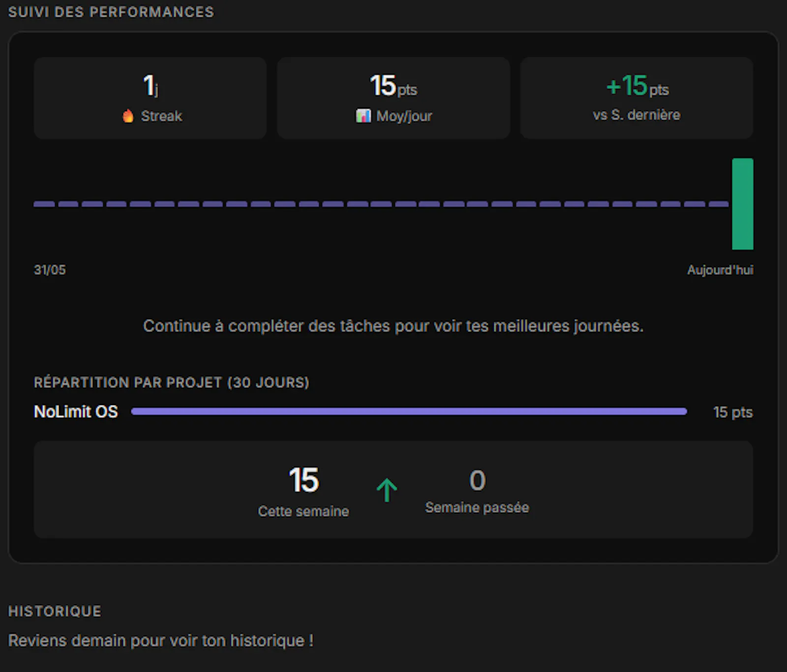Open the 15 pts Moy/jour card
Viewport: 787px width, 672px height.
393,98
